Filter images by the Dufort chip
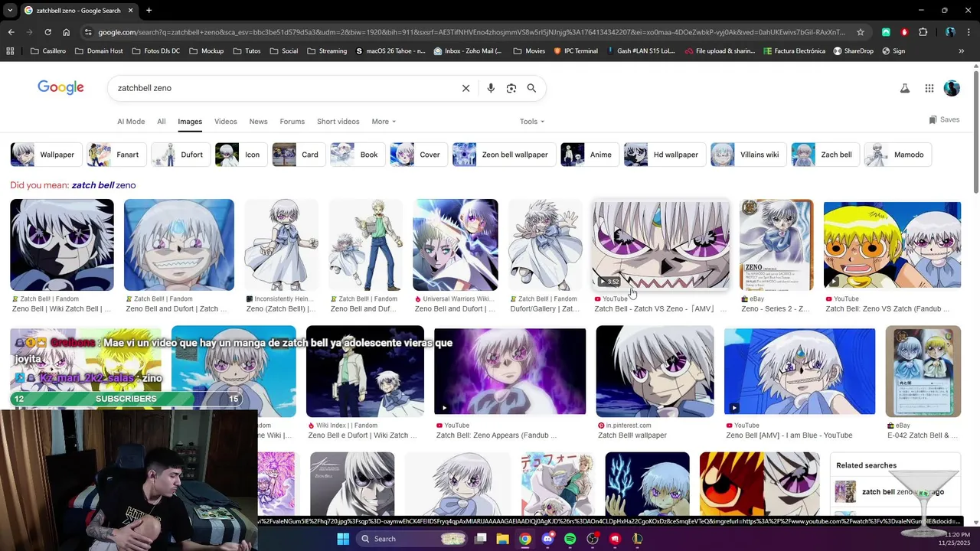This screenshot has height=551, width=980. pos(180,155)
